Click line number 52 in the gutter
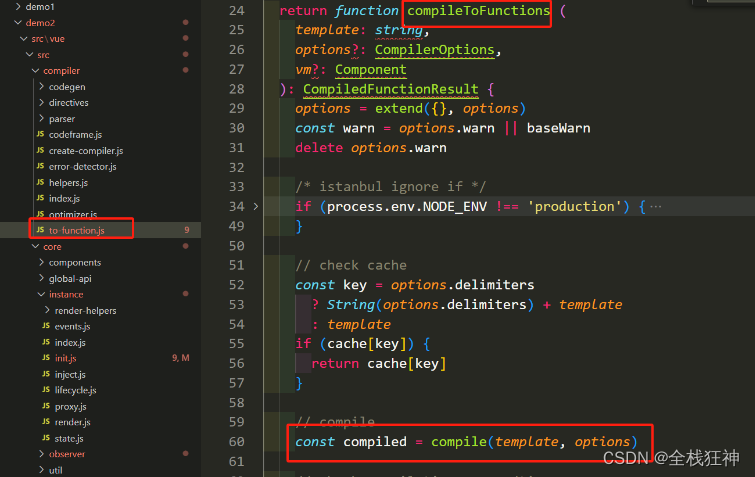The image size is (755, 477). click(236, 285)
